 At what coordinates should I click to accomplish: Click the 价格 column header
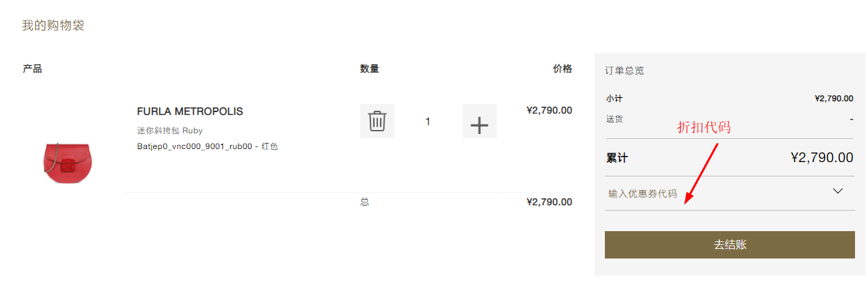coord(562,68)
